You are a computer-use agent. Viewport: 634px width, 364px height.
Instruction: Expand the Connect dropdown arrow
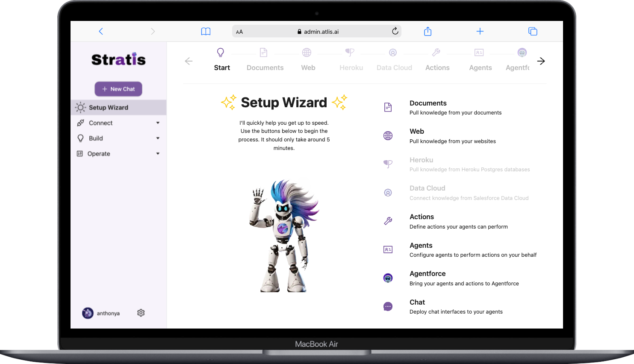(x=158, y=123)
